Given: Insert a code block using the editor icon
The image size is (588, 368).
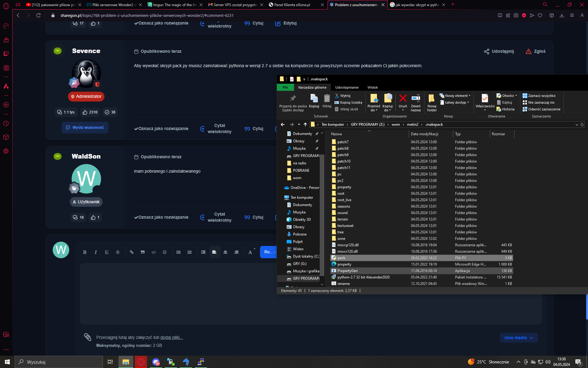Looking at the screenshot, I should pos(153,252).
